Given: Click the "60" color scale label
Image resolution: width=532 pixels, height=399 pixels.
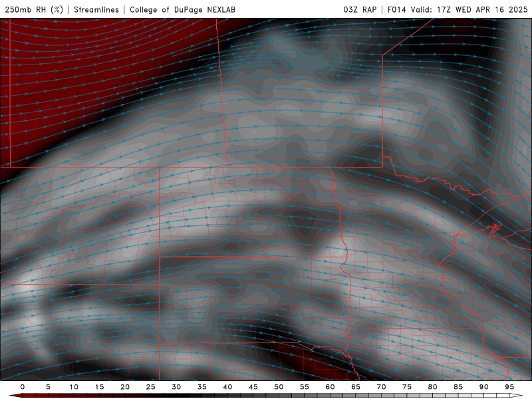Looking at the screenshot, I should click(x=330, y=387).
